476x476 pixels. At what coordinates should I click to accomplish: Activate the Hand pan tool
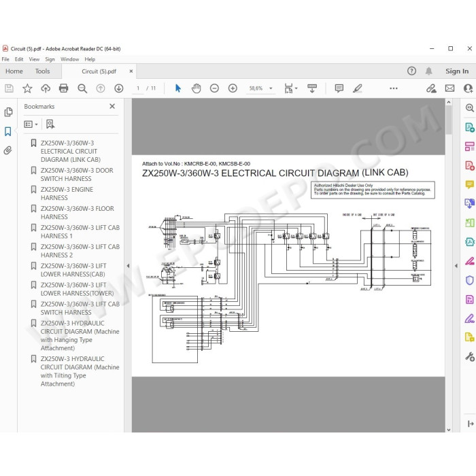coord(197,88)
